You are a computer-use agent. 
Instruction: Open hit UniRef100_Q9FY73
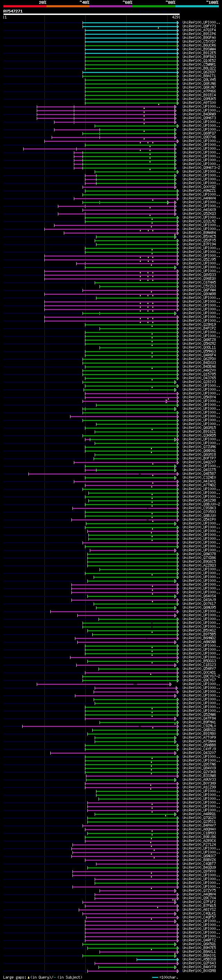tap(199, 26)
